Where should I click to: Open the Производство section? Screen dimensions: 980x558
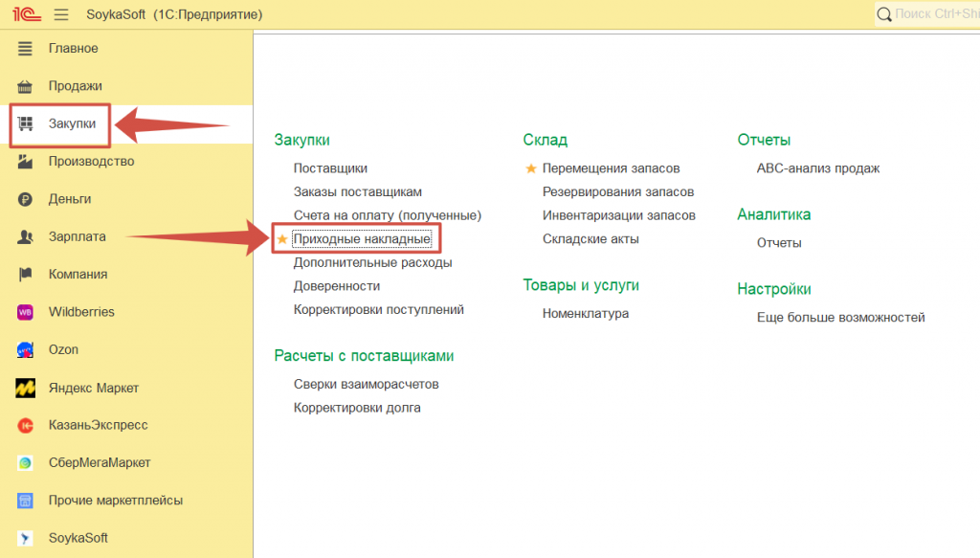pos(91,161)
